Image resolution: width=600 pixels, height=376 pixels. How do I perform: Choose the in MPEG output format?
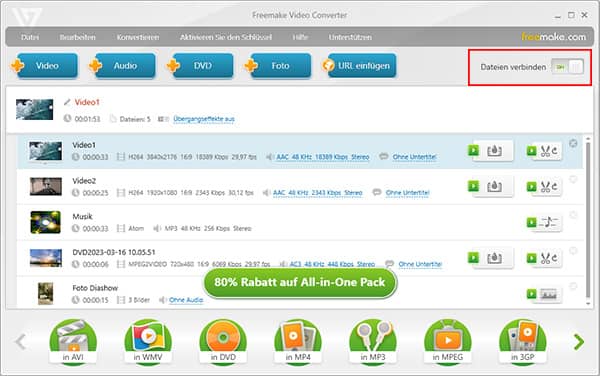coord(448,341)
